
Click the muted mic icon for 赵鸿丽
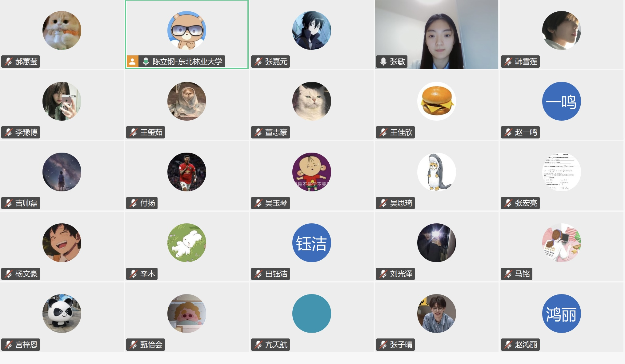tap(508, 345)
